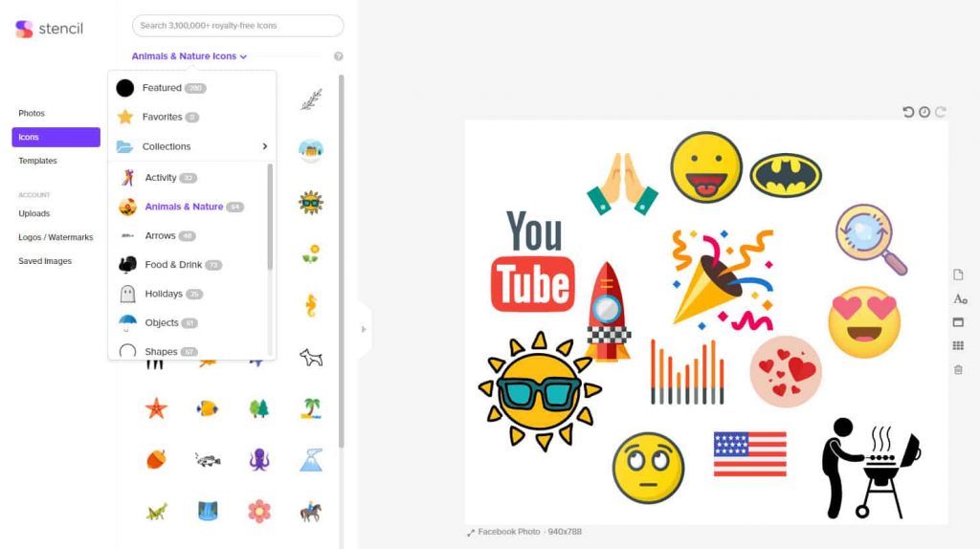Select the rocket on canvas
Image resolution: width=980 pixels, height=549 pixels.
[607, 312]
